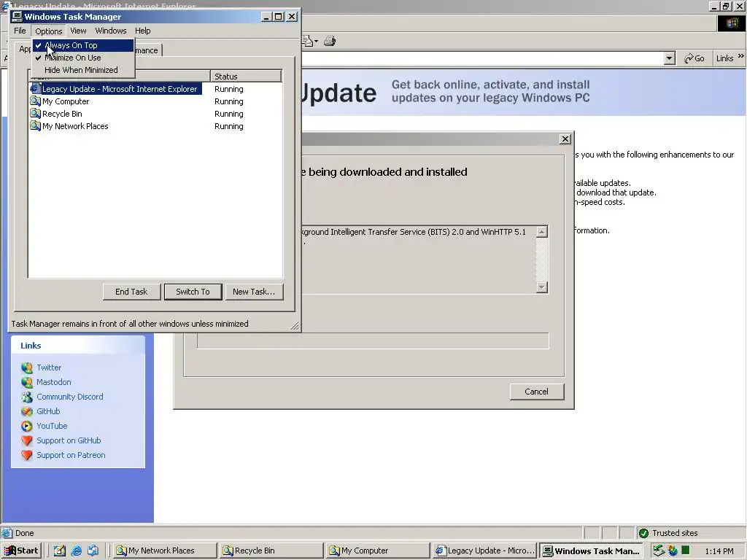Click the green CPU usage tray icon
This screenshot has width=747, height=560.
coord(686,551)
